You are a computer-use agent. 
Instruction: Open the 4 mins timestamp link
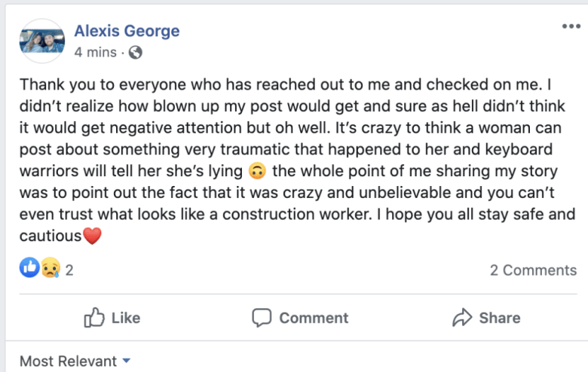coord(95,53)
